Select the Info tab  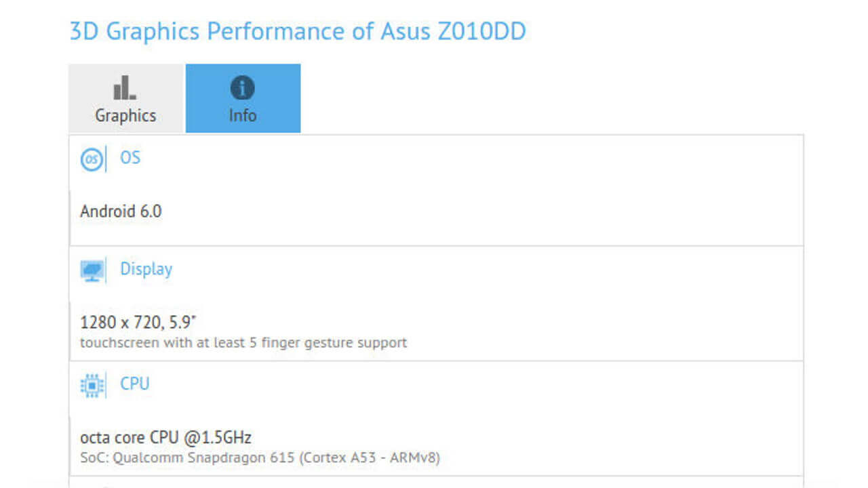[x=243, y=98]
